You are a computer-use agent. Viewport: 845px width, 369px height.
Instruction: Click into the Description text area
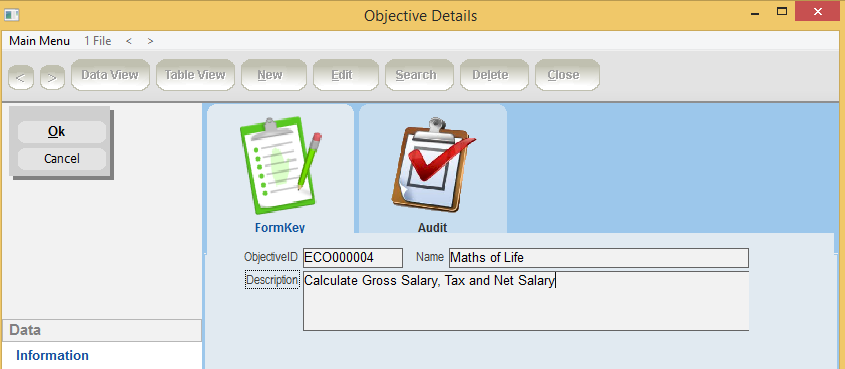(x=526, y=301)
